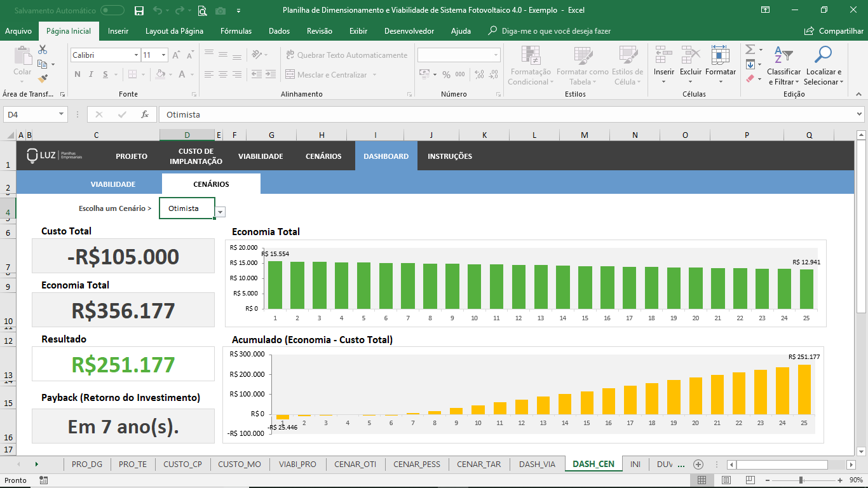Click the Diga-me search box
This screenshot has width=868, height=488.
(550, 31)
